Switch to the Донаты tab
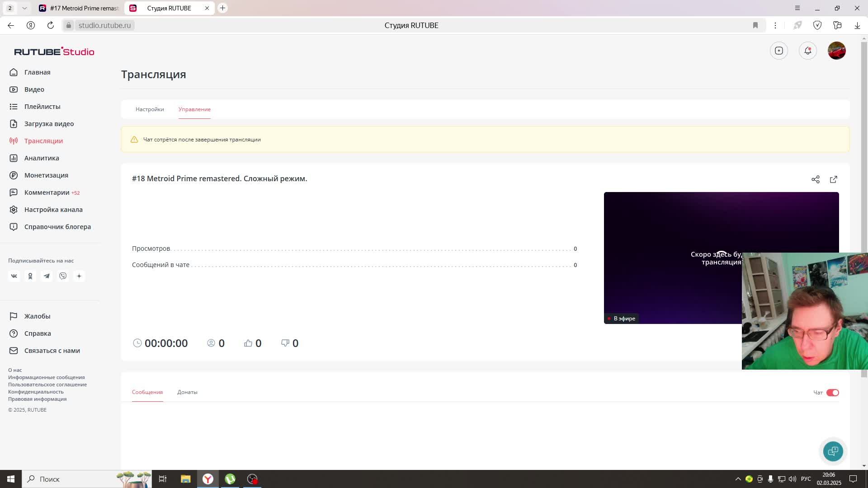Image resolution: width=868 pixels, height=488 pixels. tap(187, 392)
